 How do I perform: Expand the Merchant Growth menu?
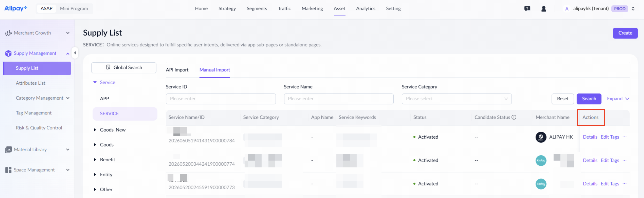[68, 33]
